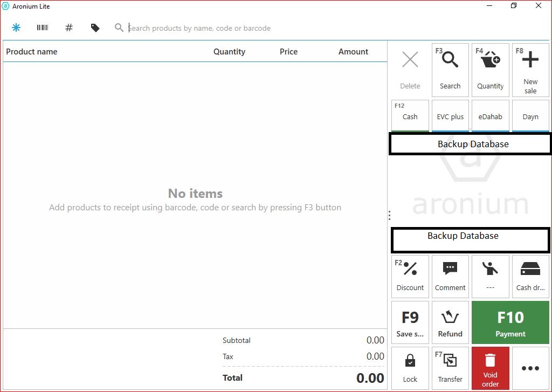Choose the Cash payment type
This screenshot has width=552, height=392.
[410, 115]
